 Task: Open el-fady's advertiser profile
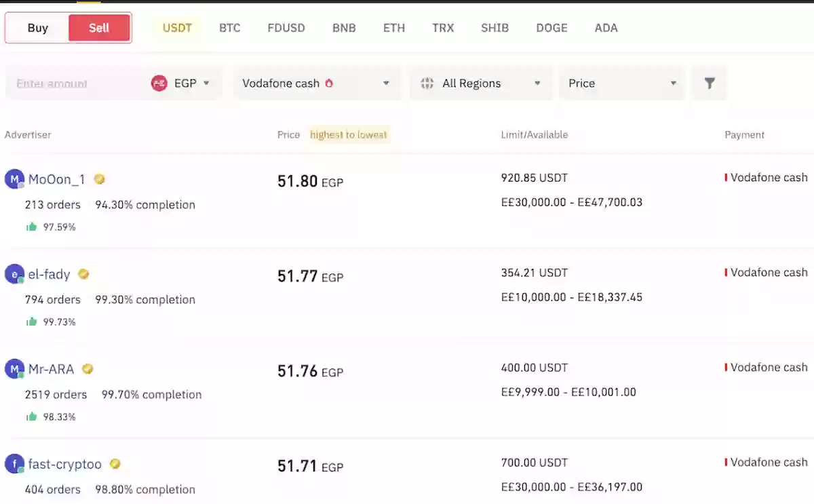[x=49, y=274]
